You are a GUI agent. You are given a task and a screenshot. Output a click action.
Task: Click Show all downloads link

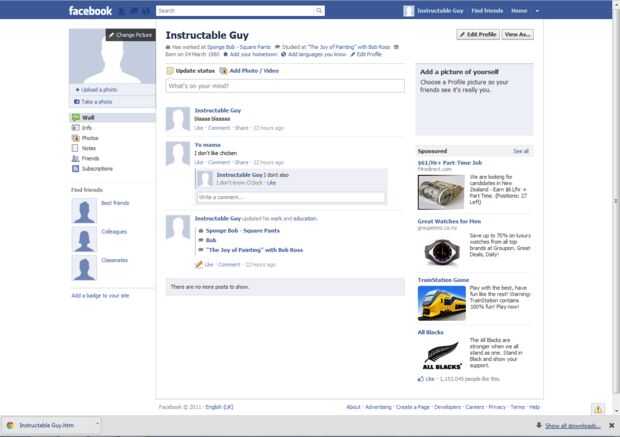(572, 426)
